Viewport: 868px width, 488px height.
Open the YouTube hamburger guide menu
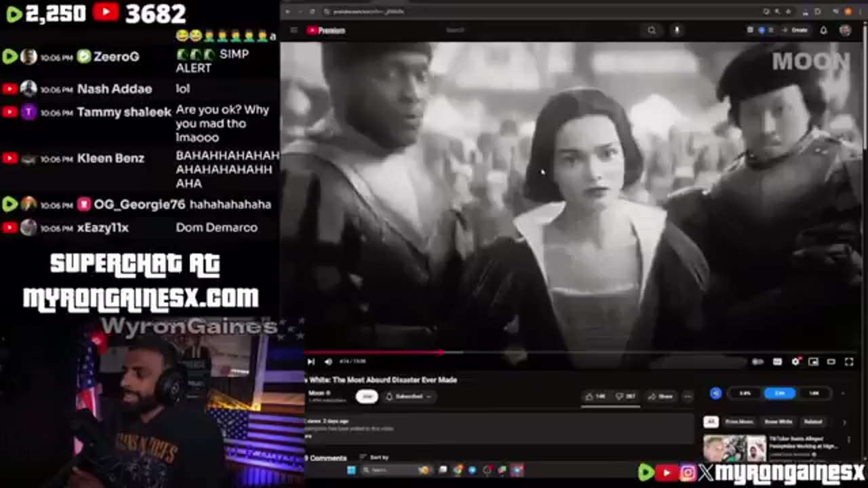coord(294,30)
